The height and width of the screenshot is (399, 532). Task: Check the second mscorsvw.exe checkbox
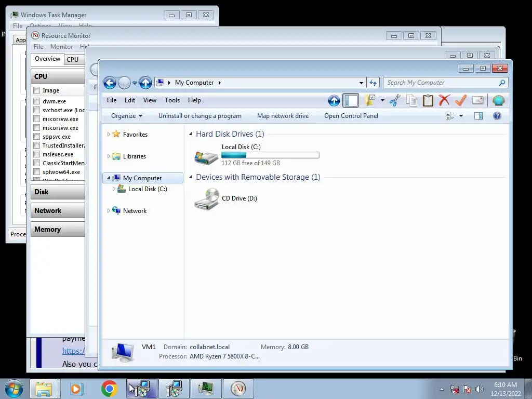(37, 128)
